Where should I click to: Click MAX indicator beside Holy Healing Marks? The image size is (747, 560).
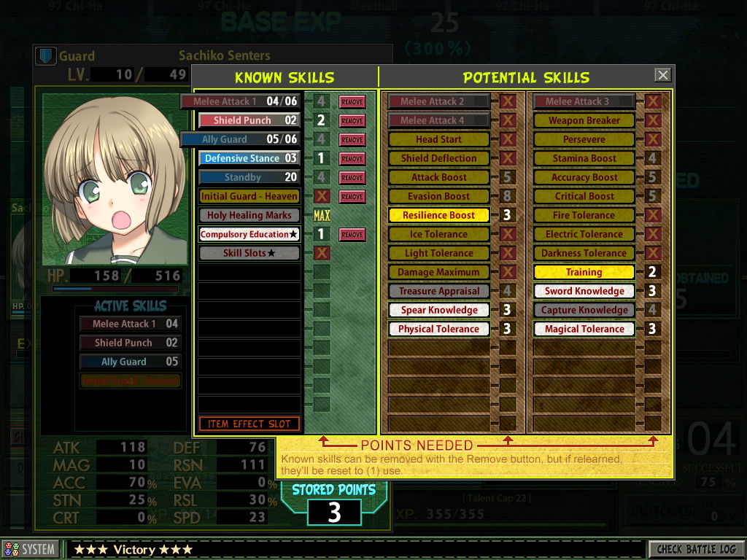[322, 216]
